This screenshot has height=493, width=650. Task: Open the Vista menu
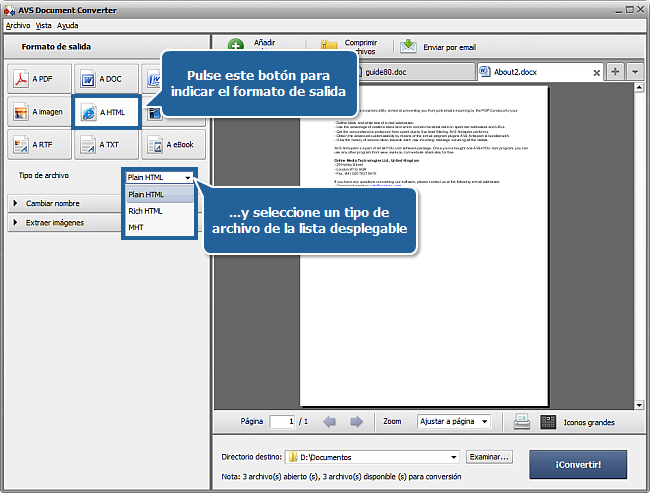(44, 26)
